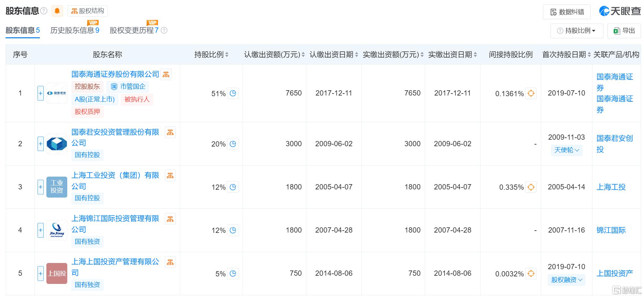Click 国有独资 tag under 上海上国投资产
Screen dimensions: 644x297
tap(87, 285)
